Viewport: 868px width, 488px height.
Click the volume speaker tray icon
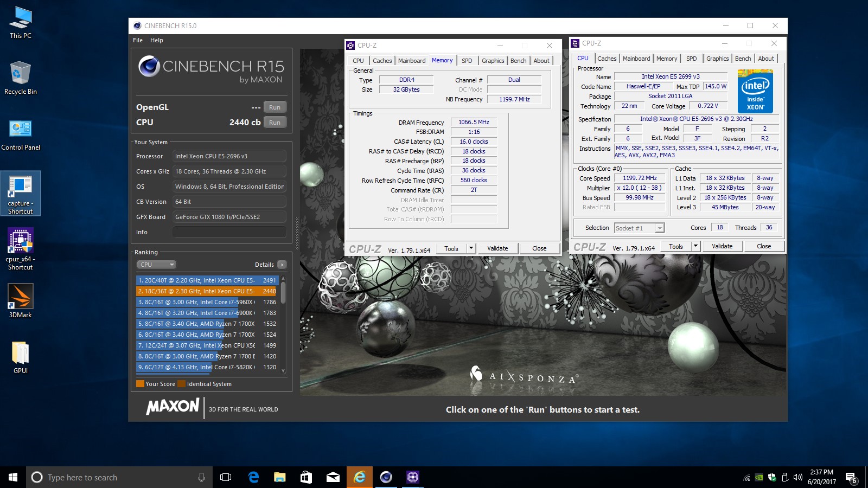(798, 478)
